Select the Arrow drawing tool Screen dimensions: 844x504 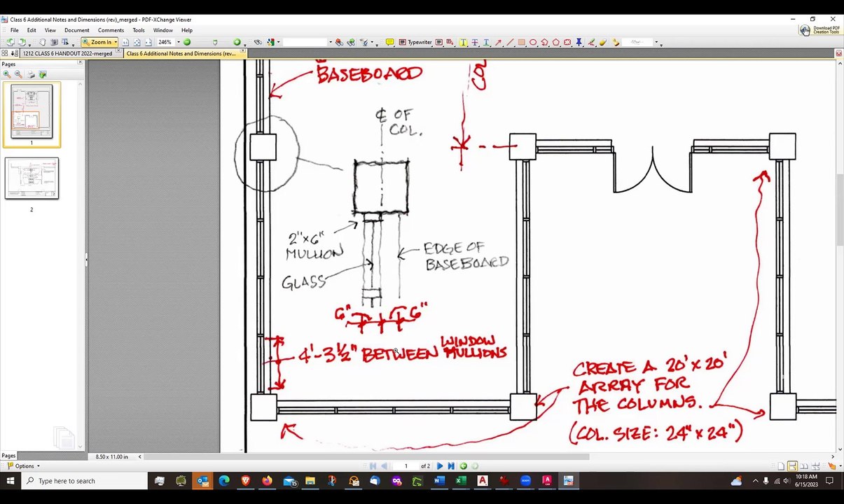[498, 42]
